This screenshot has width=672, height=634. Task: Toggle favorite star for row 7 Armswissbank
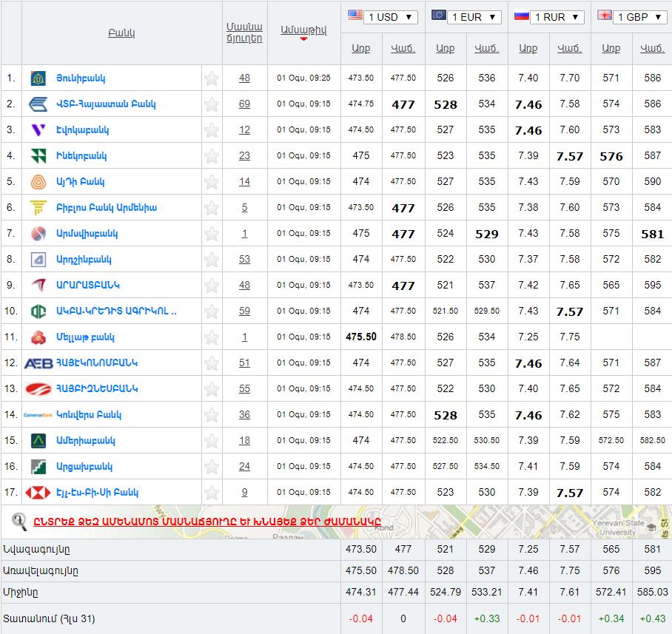pyautogui.click(x=212, y=234)
